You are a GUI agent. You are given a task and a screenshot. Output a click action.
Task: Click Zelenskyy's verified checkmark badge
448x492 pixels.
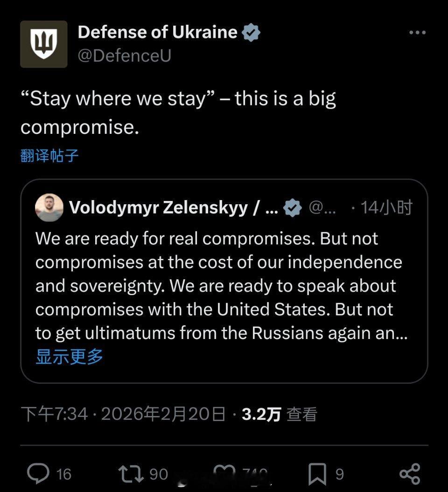[x=293, y=208]
